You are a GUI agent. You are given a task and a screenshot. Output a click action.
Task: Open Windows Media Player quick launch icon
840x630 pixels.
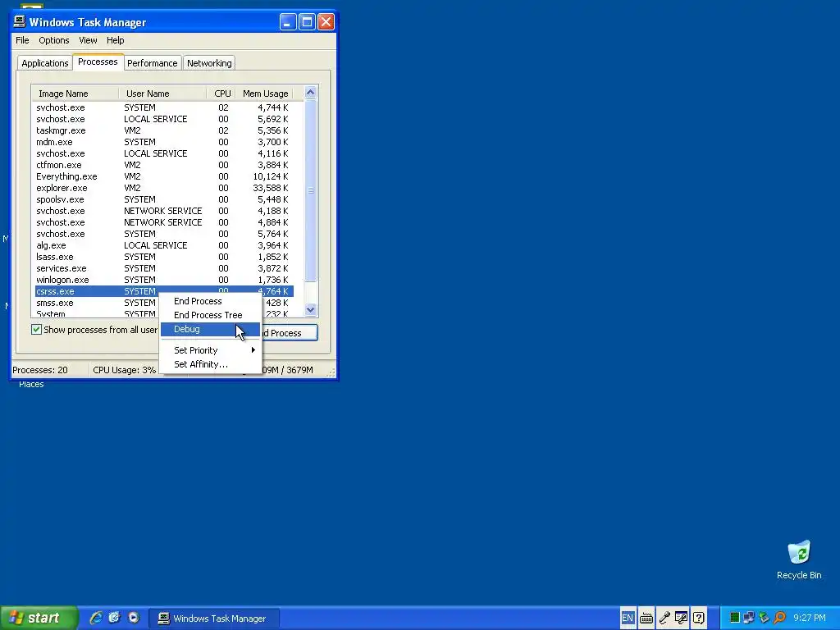point(134,618)
